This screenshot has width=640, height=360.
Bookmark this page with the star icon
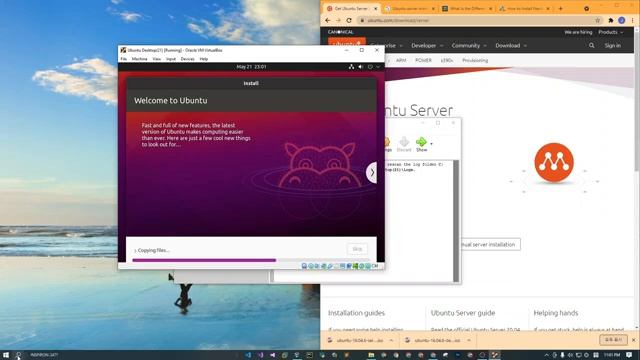598,20
